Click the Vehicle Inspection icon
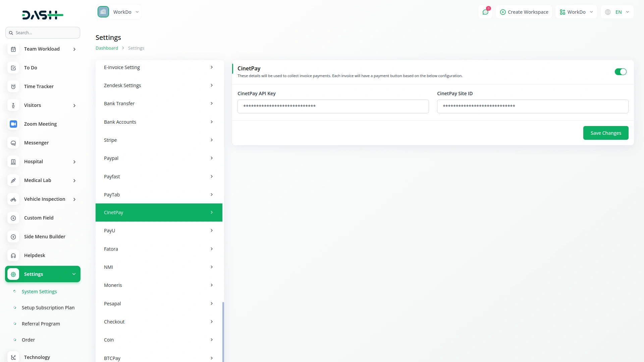The image size is (644, 362). [x=13, y=199]
